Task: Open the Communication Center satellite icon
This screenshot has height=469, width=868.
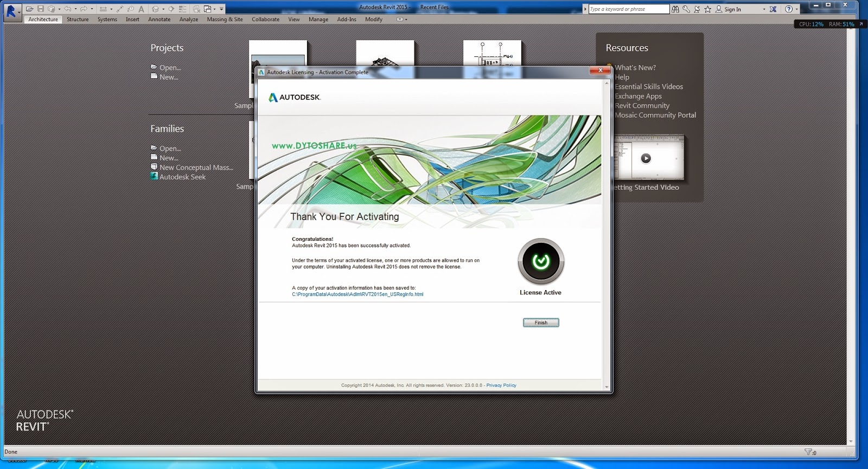Action: click(x=697, y=9)
